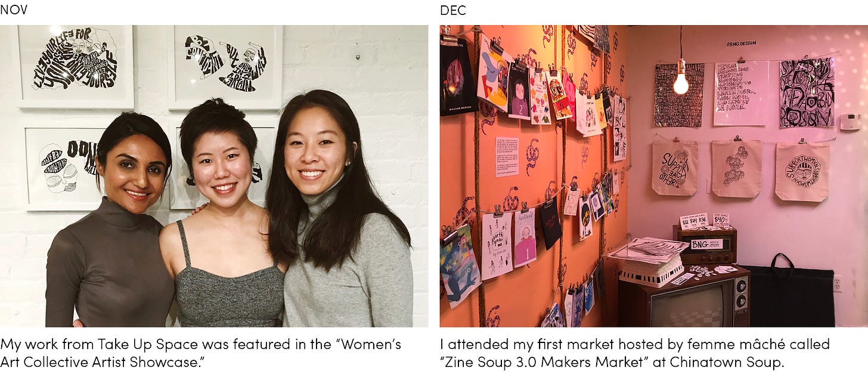Open the December market booth photo
The width and height of the screenshot is (868, 380).
tap(654, 176)
